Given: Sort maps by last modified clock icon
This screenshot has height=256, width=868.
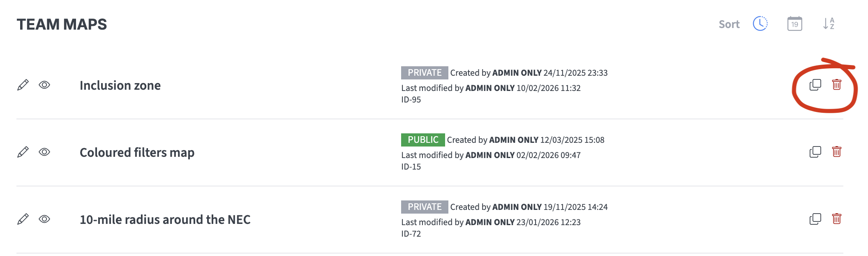Looking at the screenshot, I should tap(760, 24).
